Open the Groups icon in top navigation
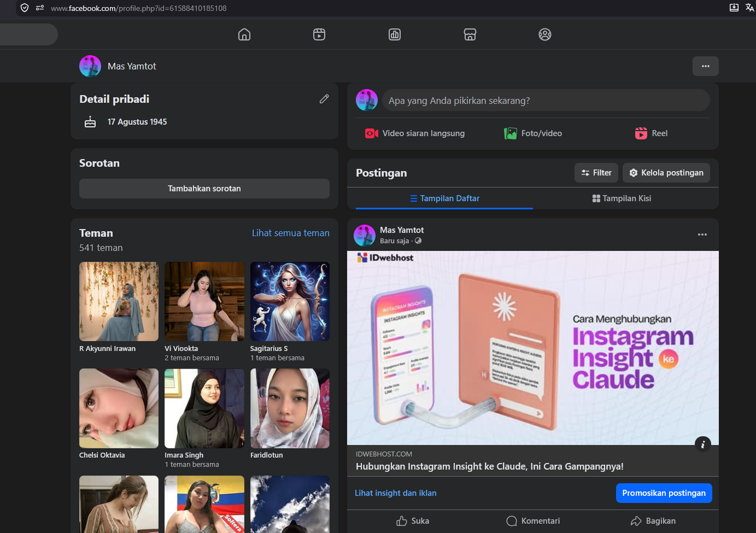The height and width of the screenshot is (533, 756). click(x=545, y=34)
